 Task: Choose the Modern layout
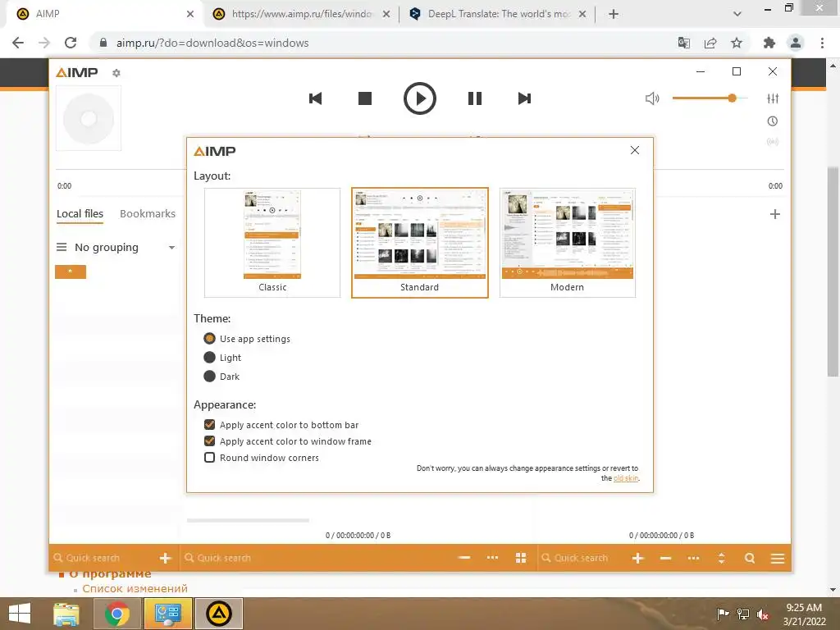click(x=568, y=243)
